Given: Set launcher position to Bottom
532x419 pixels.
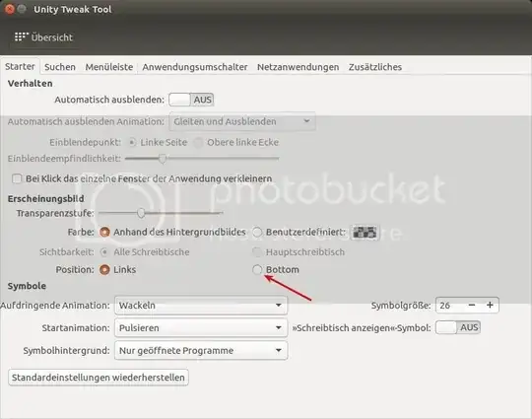Looking at the screenshot, I should 257,269.
